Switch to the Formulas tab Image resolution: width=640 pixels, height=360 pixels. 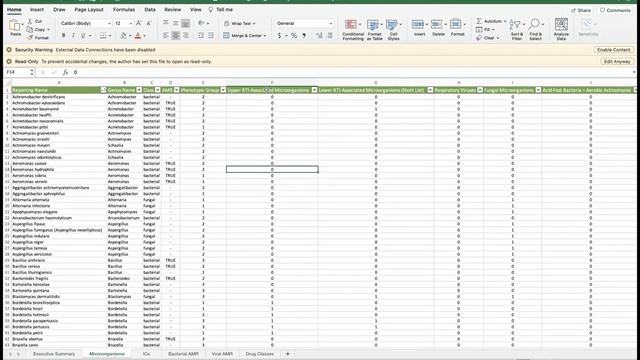[x=124, y=9]
